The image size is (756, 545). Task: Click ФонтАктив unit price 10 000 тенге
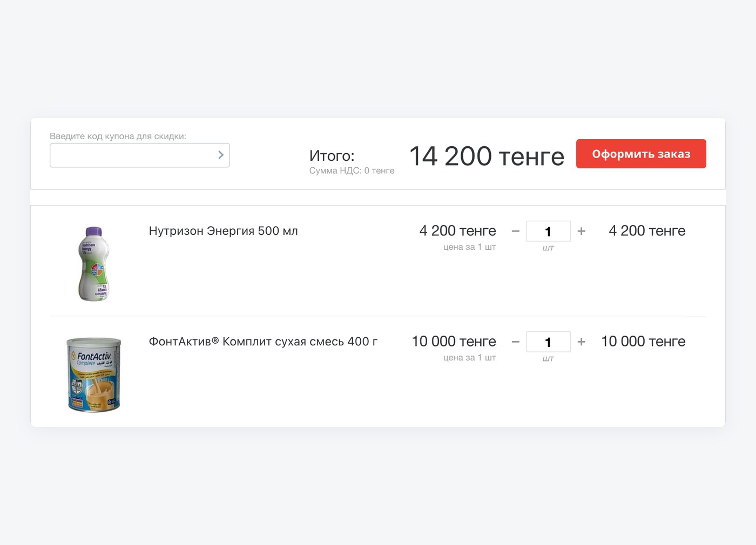click(454, 342)
